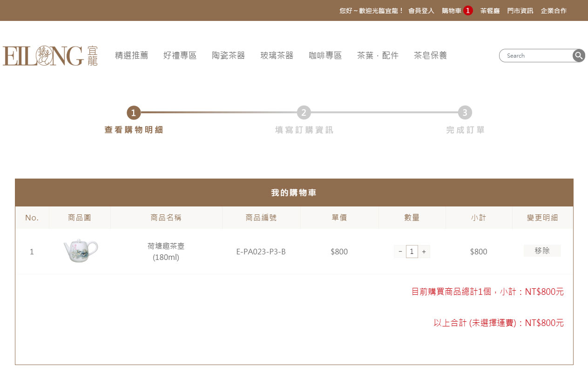The image size is (588, 372).
Task: Open the 購物車 cart link
Action: (x=451, y=11)
